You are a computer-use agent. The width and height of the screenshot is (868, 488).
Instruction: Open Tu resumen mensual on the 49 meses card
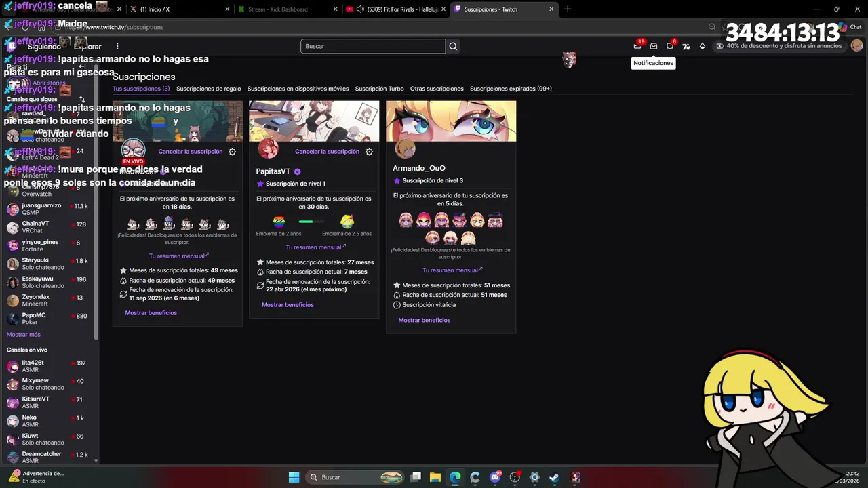[179, 256]
